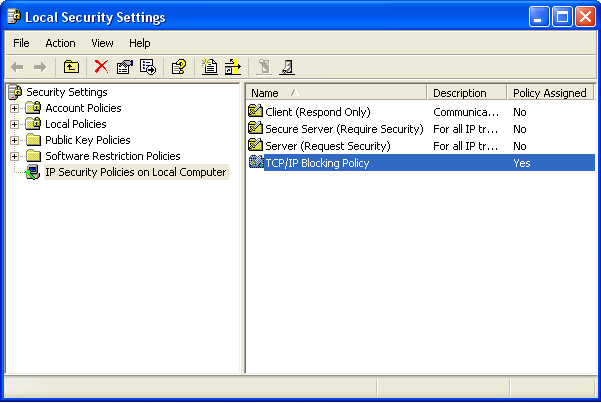Delete selected policy with red X icon
This screenshot has height=403, width=601.
[101, 67]
